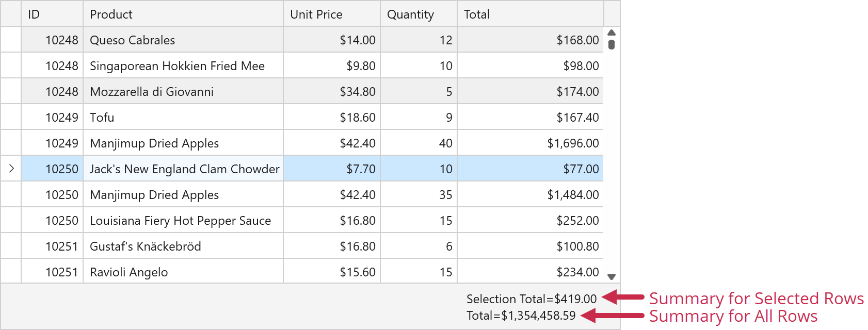Click the Quantity column header
Image resolution: width=868 pixels, height=330 pixels.
click(x=418, y=14)
